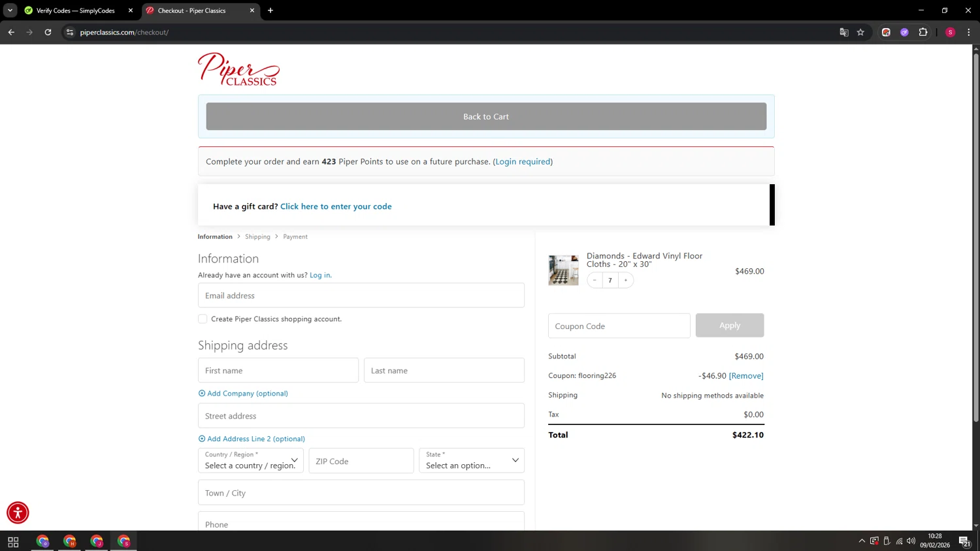Open the second Chrome taskbar icon
The width and height of the screenshot is (980, 551).
(x=70, y=541)
